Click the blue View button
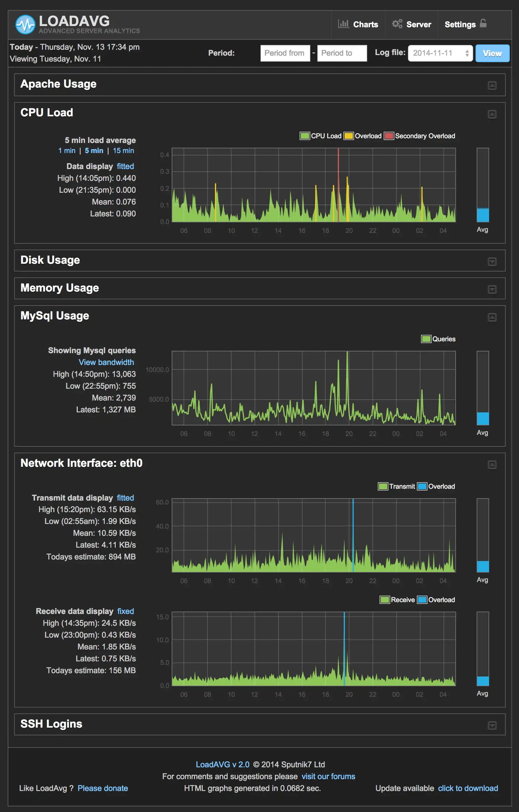The width and height of the screenshot is (519, 812). tap(492, 53)
